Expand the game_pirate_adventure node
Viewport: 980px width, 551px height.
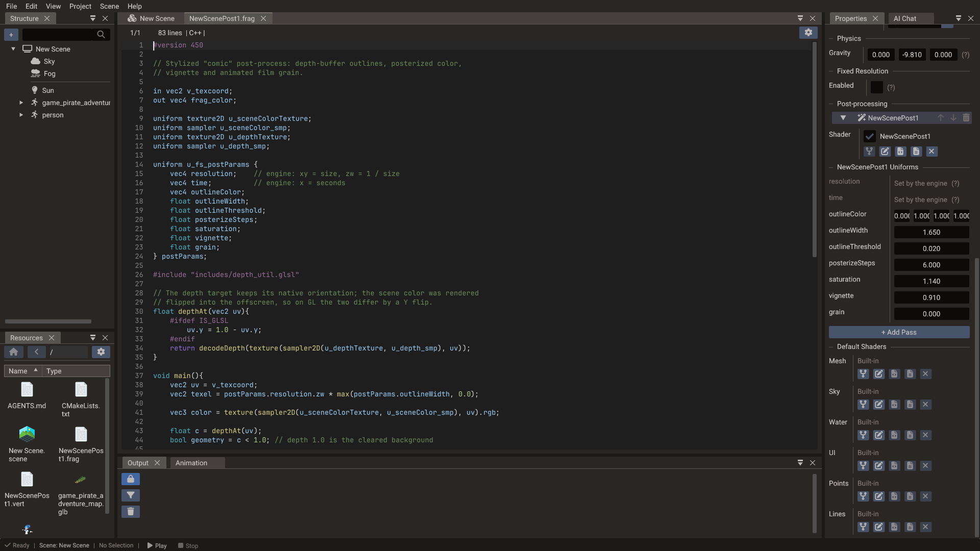[x=21, y=103]
